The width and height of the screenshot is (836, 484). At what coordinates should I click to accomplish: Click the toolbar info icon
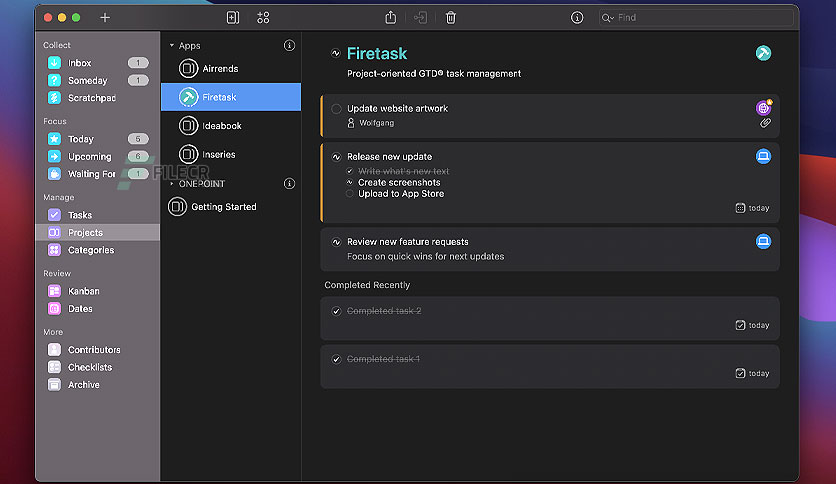[577, 18]
